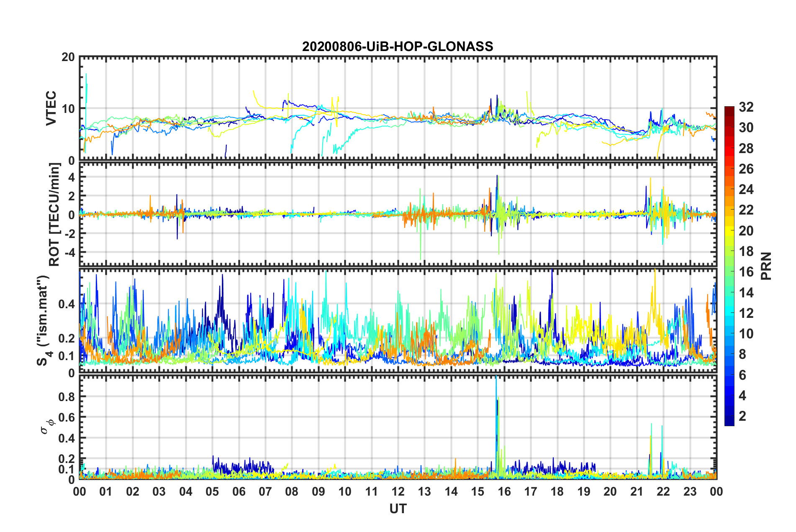The width and height of the screenshot is (796, 532).
Task: Click hour 07 on the UT axis
Action: click(265, 492)
